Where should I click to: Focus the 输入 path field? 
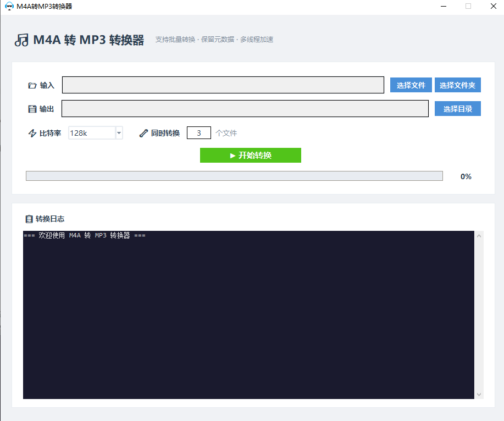(223, 85)
